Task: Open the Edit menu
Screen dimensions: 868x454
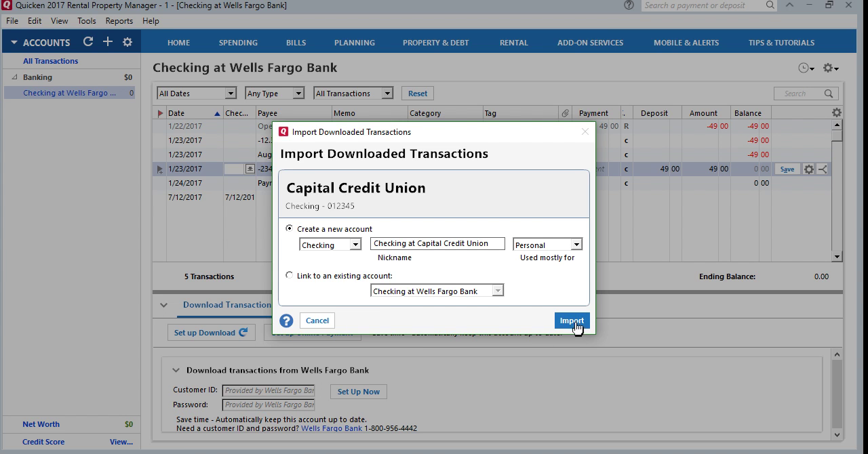Action: pyautogui.click(x=35, y=21)
